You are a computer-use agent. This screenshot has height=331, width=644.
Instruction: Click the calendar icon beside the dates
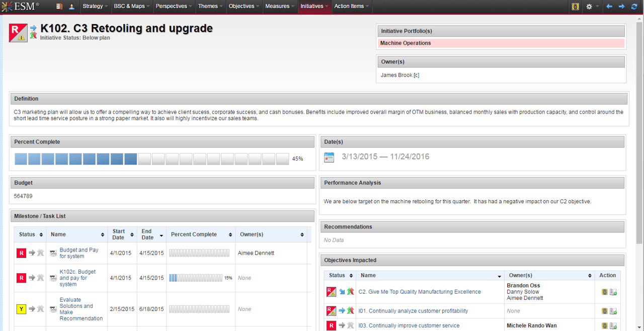pyautogui.click(x=329, y=157)
